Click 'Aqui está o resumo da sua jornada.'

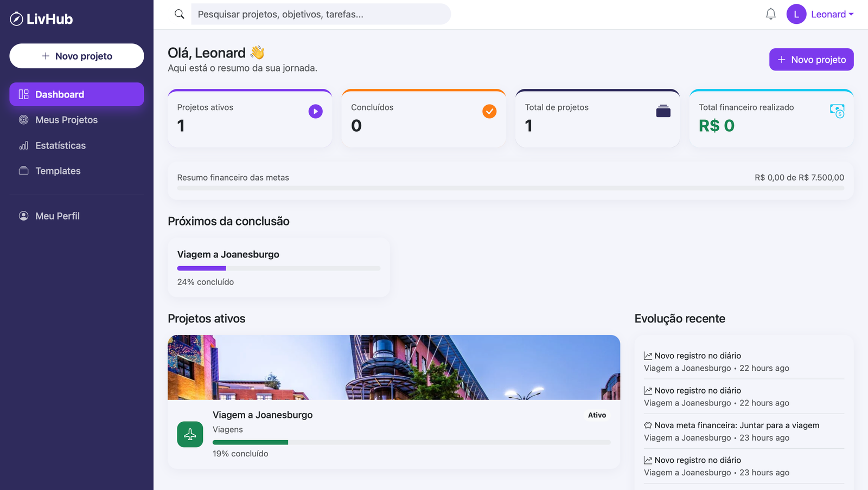(x=242, y=68)
